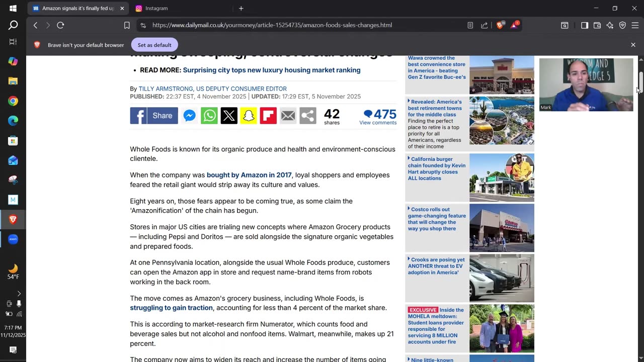Viewport: 644px width, 362px height.
Task: Open the Costco game-changing feature story
Action: (437, 219)
